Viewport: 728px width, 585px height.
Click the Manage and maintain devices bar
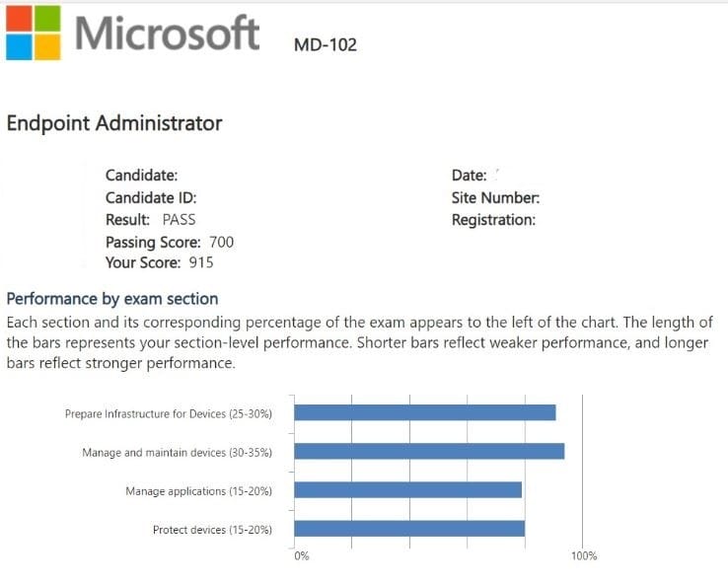tap(429, 451)
